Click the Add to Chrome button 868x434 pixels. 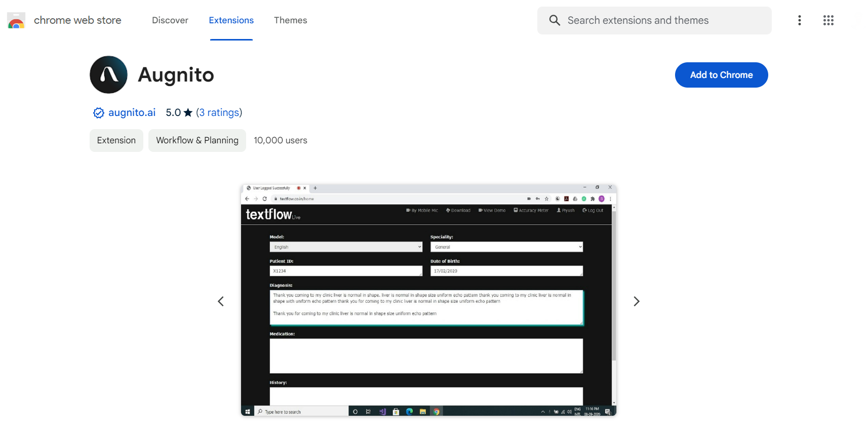click(721, 75)
